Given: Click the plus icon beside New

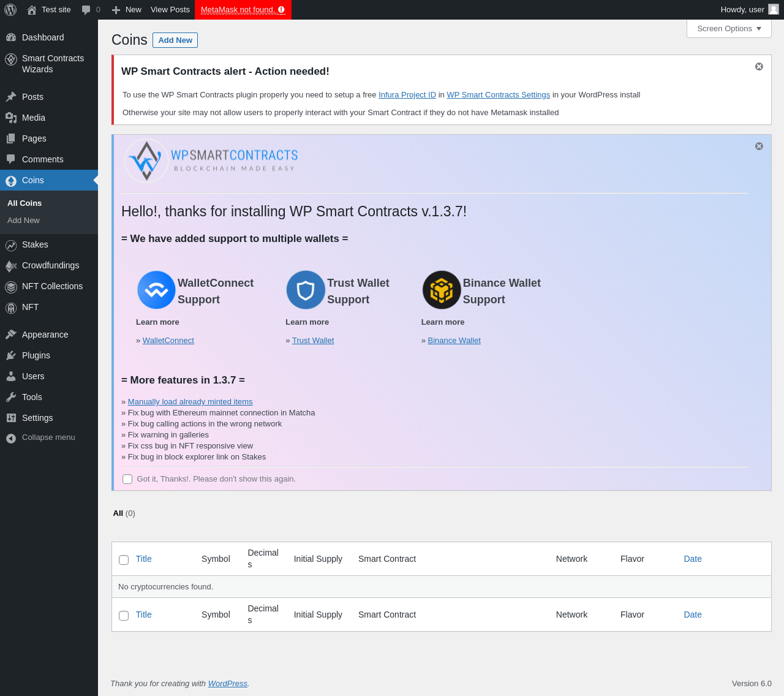Looking at the screenshot, I should (116, 10).
